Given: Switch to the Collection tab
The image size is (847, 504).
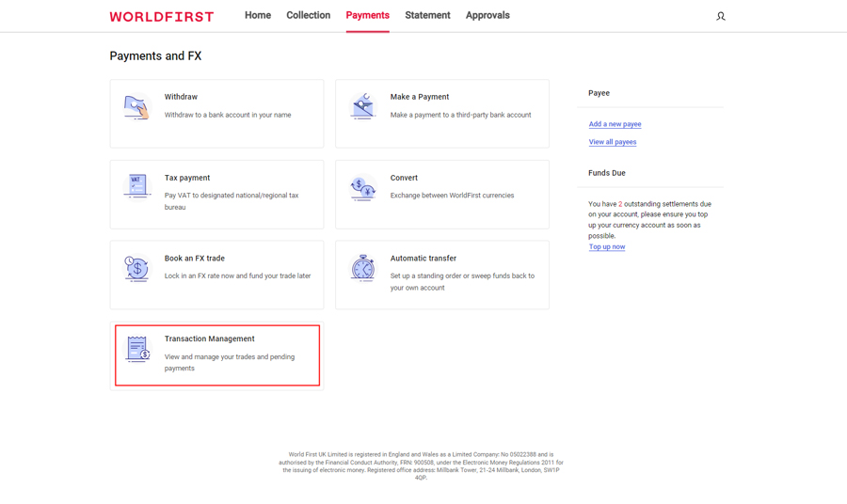Looking at the screenshot, I should tap(308, 15).
